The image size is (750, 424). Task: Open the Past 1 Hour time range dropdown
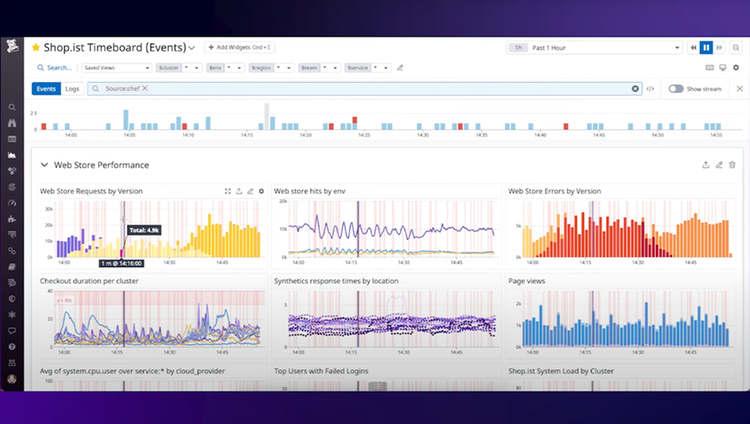coord(594,47)
